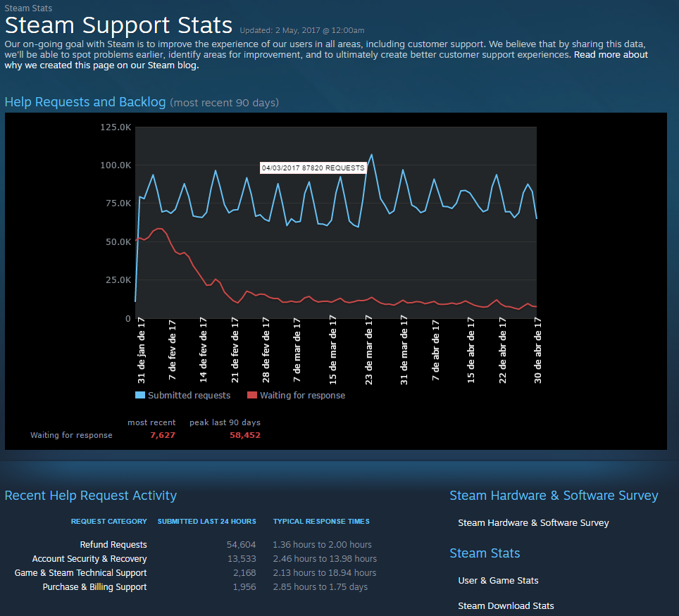The width and height of the screenshot is (679, 616).
Task: Open the User & Game Stats link
Action: (498, 581)
